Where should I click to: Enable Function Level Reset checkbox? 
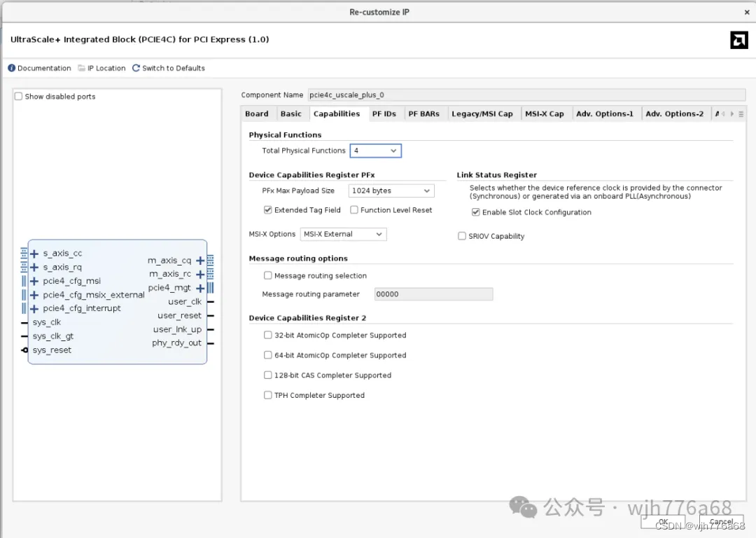[354, 210]
